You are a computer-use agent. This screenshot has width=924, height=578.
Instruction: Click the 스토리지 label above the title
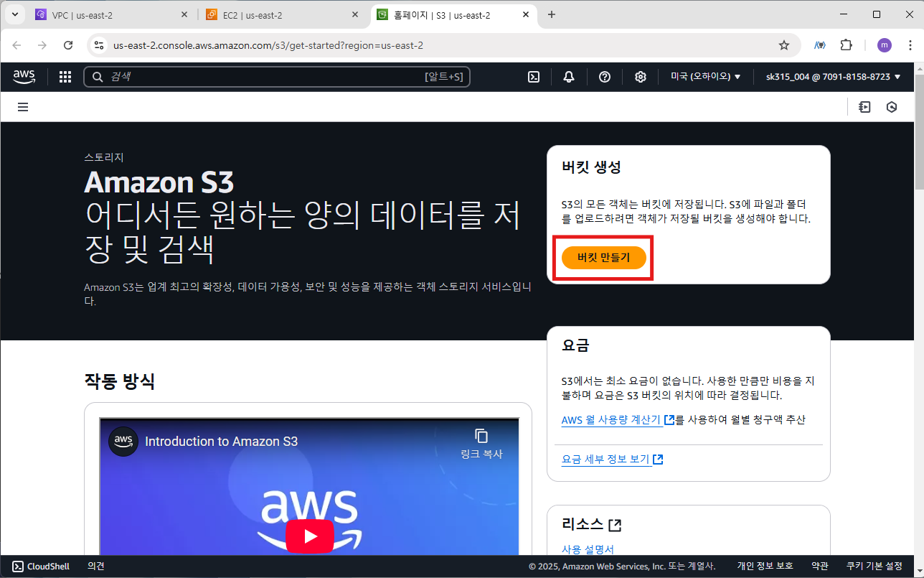tap(104, 157)
